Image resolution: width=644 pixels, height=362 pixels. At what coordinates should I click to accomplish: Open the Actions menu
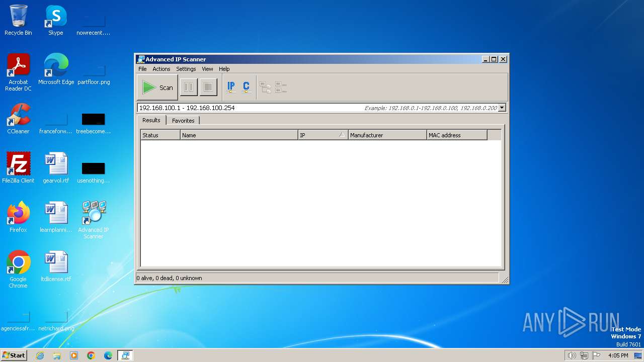point(162,69)
